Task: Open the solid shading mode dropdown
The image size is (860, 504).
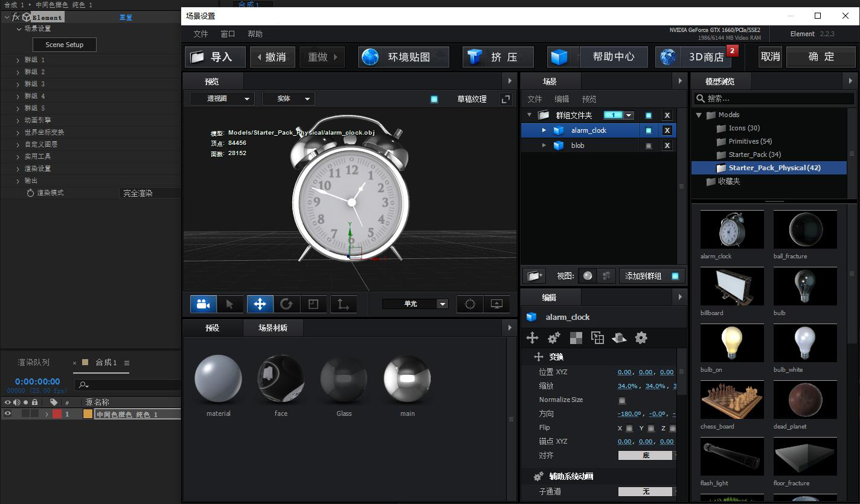Action: tap(288, 99)
